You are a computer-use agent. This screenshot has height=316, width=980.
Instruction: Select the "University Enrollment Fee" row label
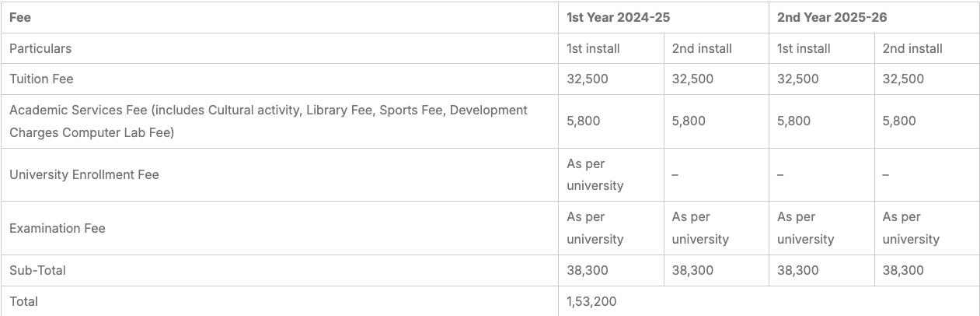tap(84, 174)
